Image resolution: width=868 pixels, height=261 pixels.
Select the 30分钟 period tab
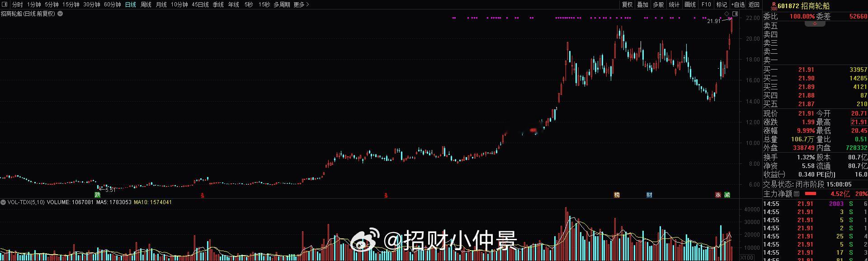coord(91,5)
